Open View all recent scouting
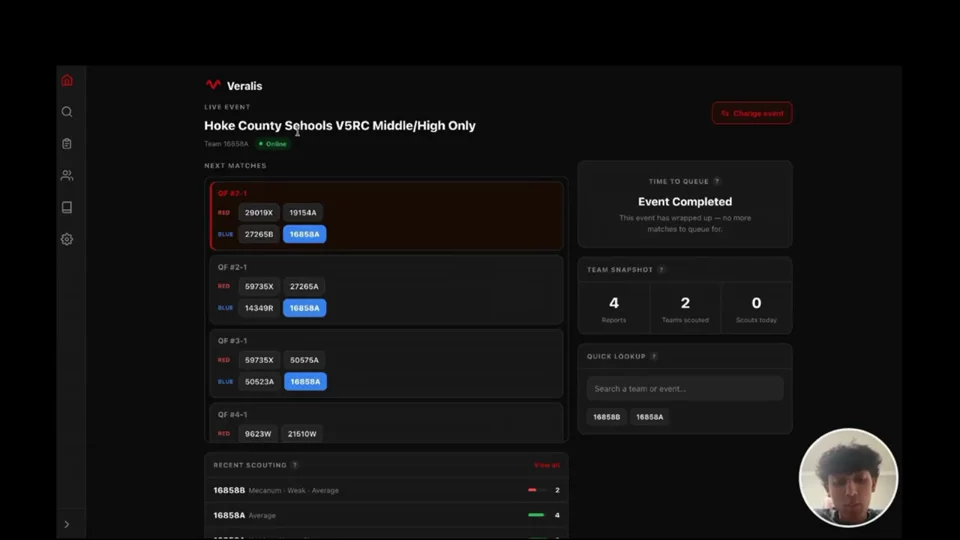 [x=546, y=465]
